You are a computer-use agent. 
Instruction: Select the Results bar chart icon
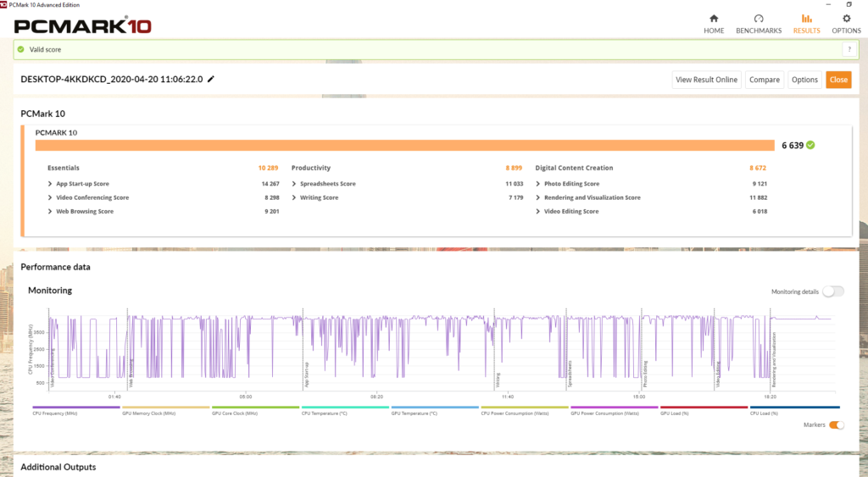click(806, 19)
